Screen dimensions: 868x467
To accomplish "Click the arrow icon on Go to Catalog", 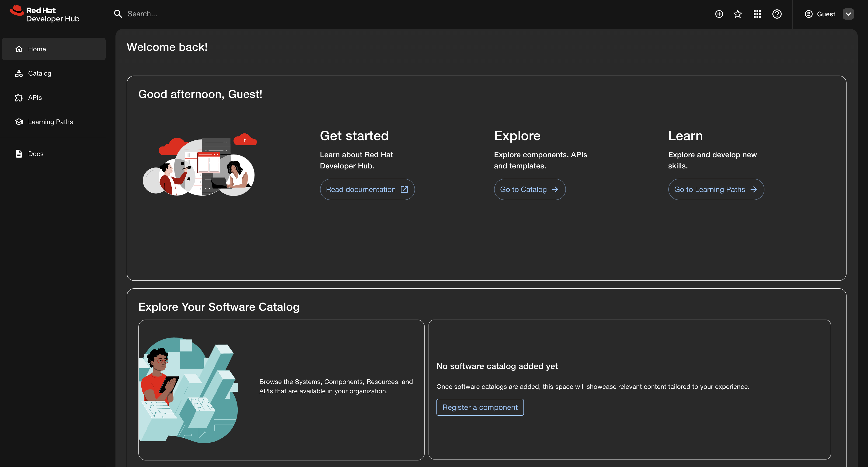I will click(555, 189).
